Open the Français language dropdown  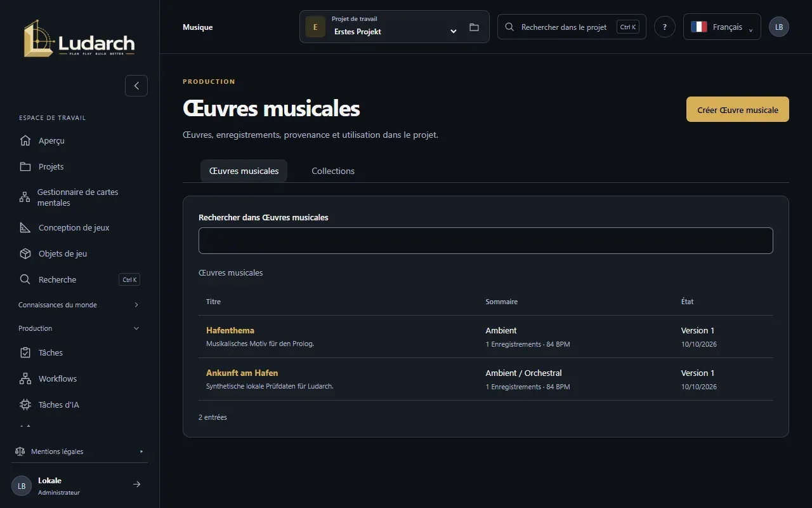[722, 27]
